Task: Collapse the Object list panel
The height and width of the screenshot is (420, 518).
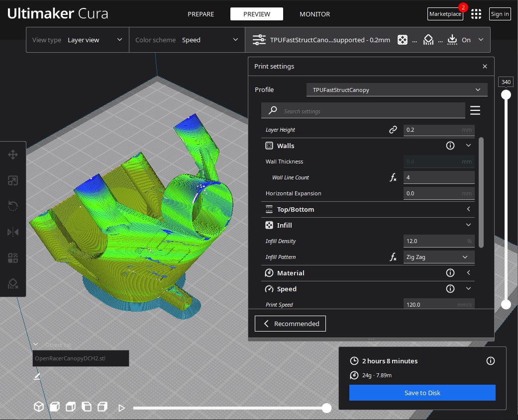Action: [x=36, y=344]
